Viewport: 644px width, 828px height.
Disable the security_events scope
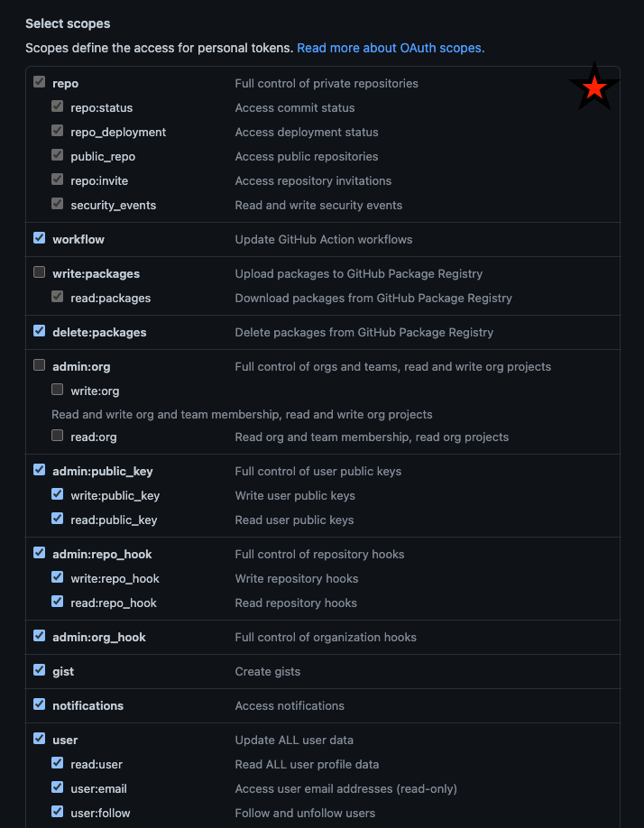(57, 203)
